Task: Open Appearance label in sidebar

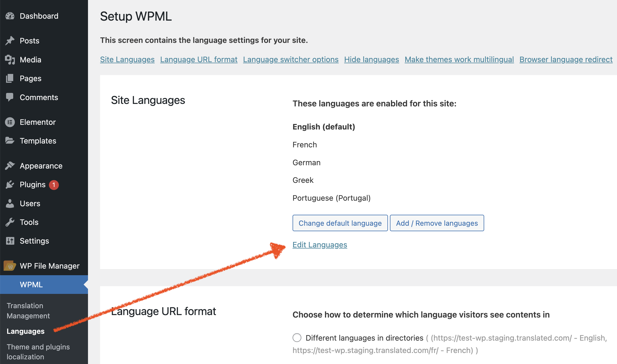Action: tap(41, 166)
